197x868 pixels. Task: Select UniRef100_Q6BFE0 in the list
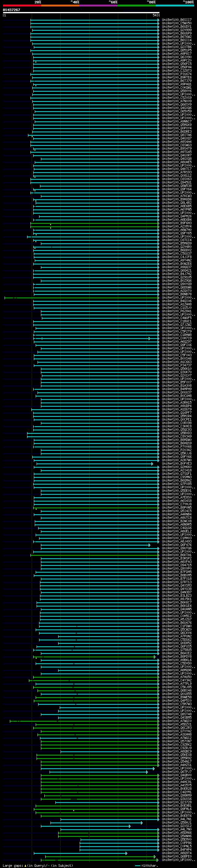[x=176, y=856]
